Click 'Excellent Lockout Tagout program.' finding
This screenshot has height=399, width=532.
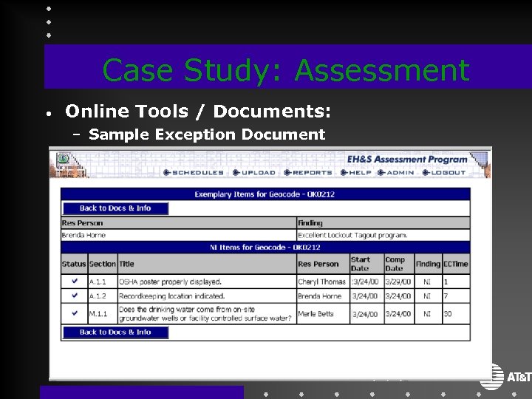click(x=352, y=235)
